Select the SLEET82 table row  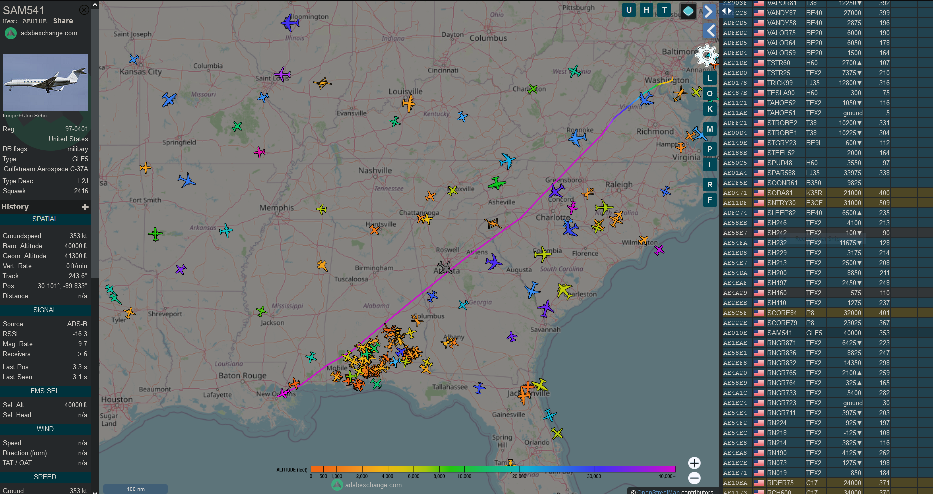point(826,212)
